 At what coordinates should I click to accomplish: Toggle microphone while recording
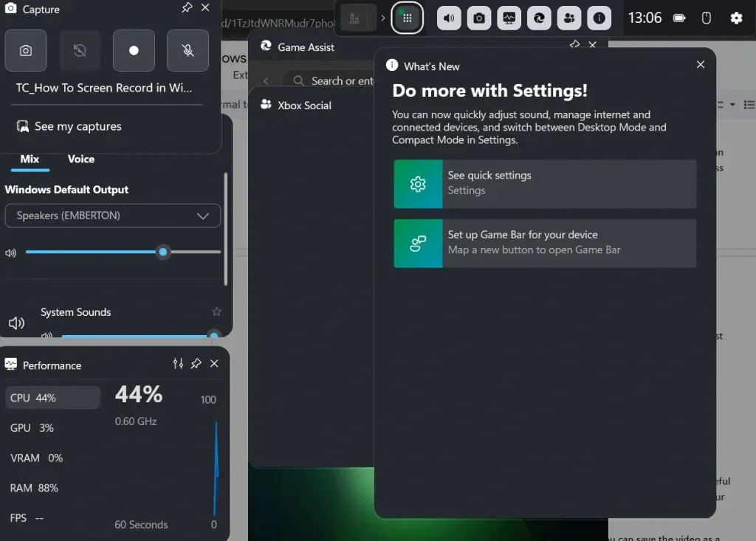[x=188, y=51]
